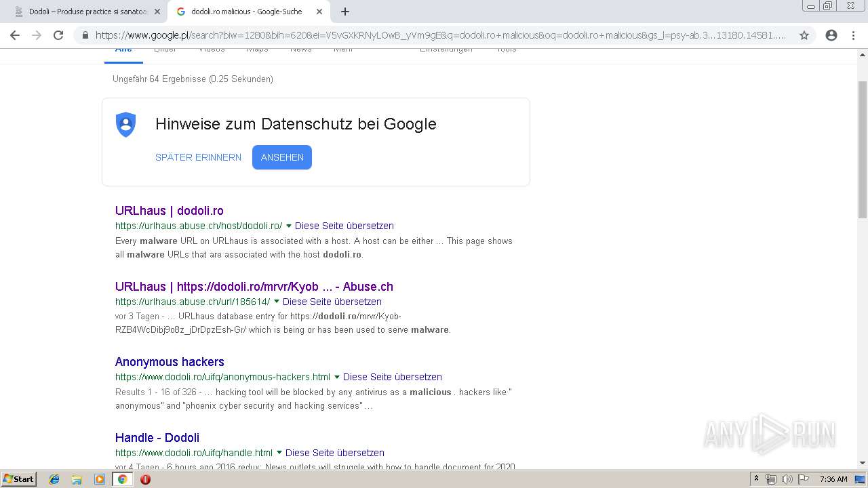The width and height of the screenshot is (868, 488).
Task: Select the dodoli.ro malicious Google-Suche tab
Action: click(249, 12)
